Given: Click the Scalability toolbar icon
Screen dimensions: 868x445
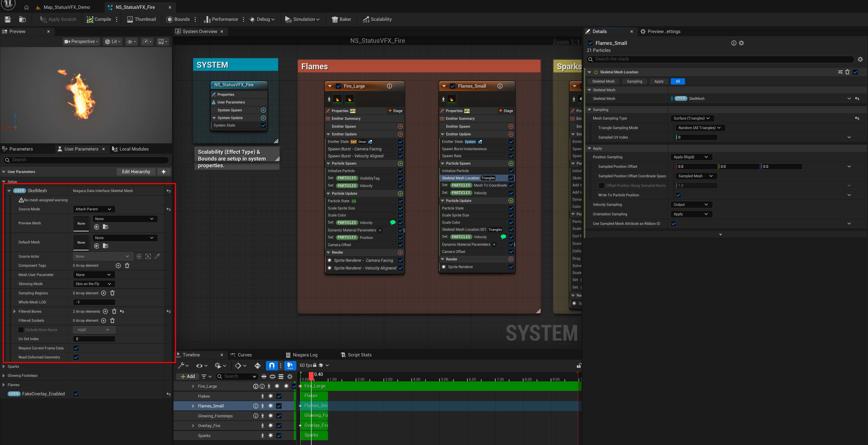Looking at the screenshot, I should coord(366,19).
